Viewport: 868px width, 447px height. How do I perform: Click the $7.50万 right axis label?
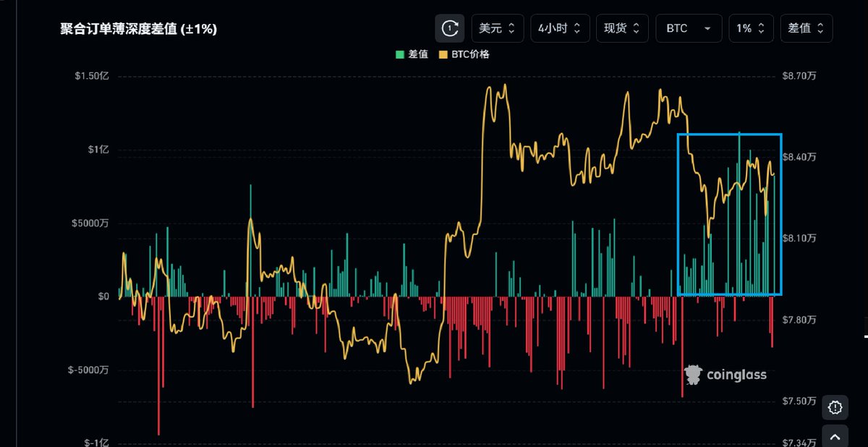coord(798,401)
